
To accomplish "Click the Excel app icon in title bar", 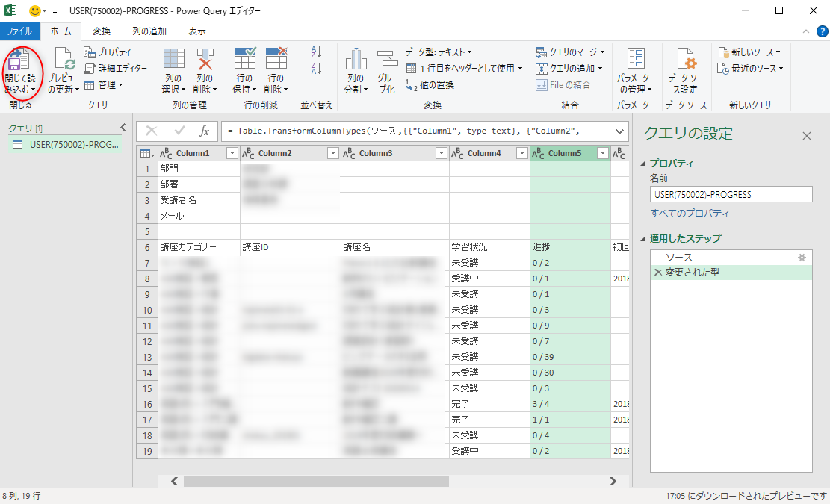I will pyautogui.click(x=10, y=10).
